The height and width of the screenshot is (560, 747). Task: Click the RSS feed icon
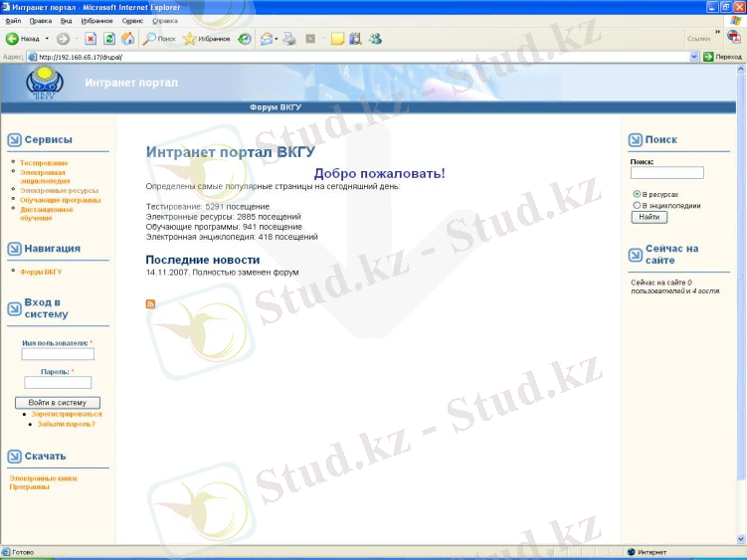point(150,304)
